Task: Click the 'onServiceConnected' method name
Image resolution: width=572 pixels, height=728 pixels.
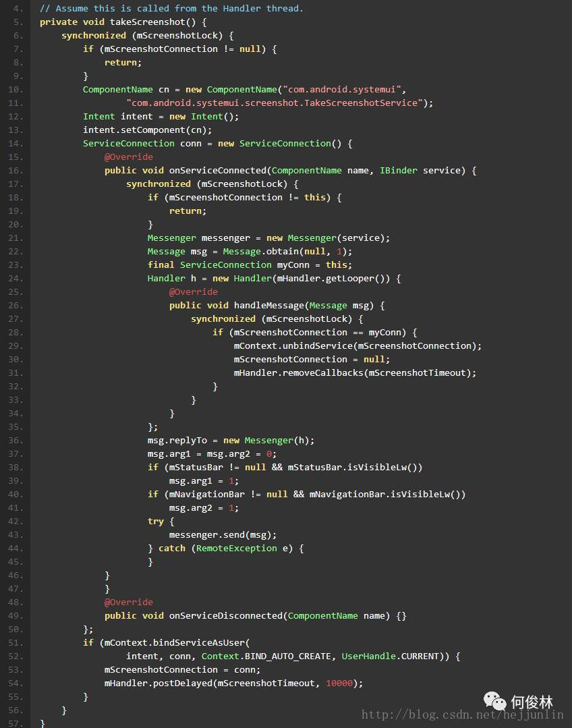Action: 217,171
